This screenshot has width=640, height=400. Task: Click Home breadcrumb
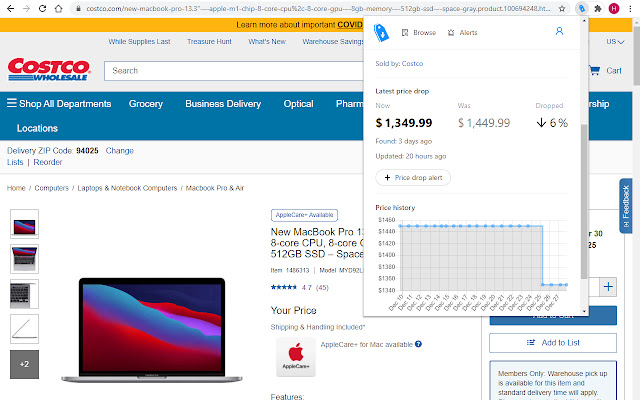[x=16, y=188]
